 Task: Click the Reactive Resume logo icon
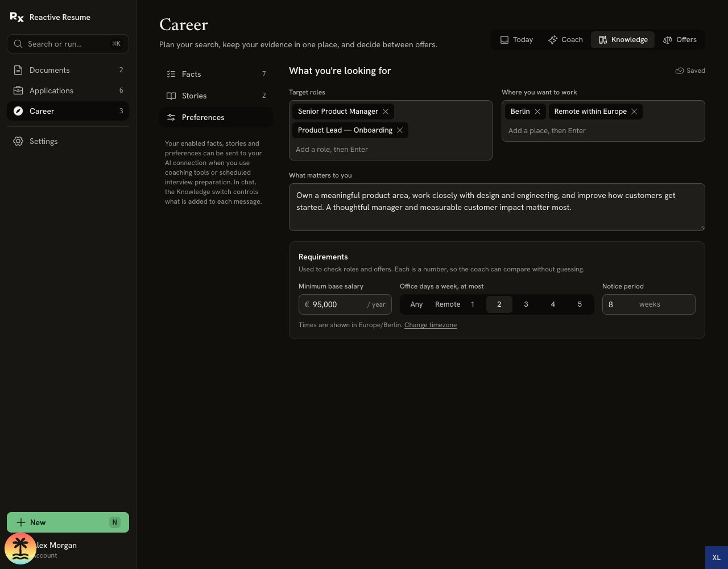17,17
